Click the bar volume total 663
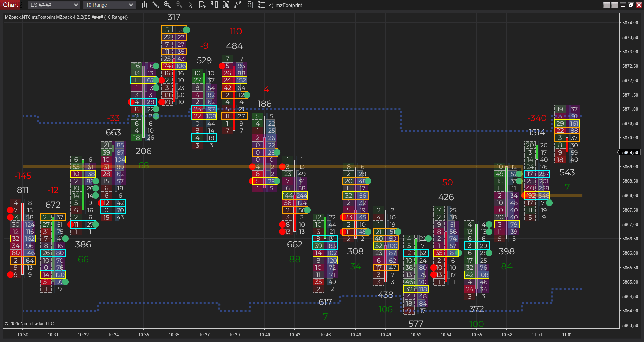The image size is (644, 342). 113,132
